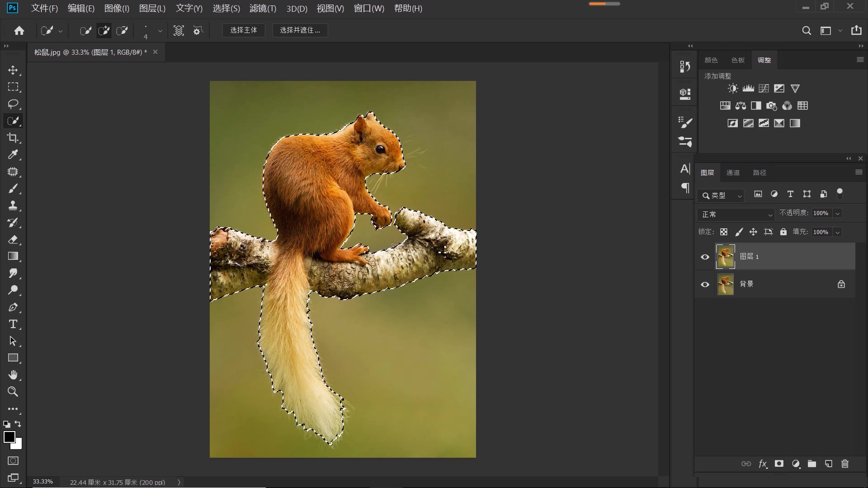The width and height of the screenshot is (868, 488).
Task: Open the 滤镜(T) menu
Action: click(263, 8)
